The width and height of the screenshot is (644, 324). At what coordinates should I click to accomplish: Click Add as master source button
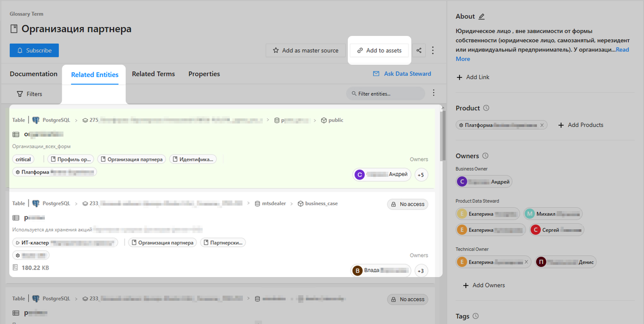305,50
